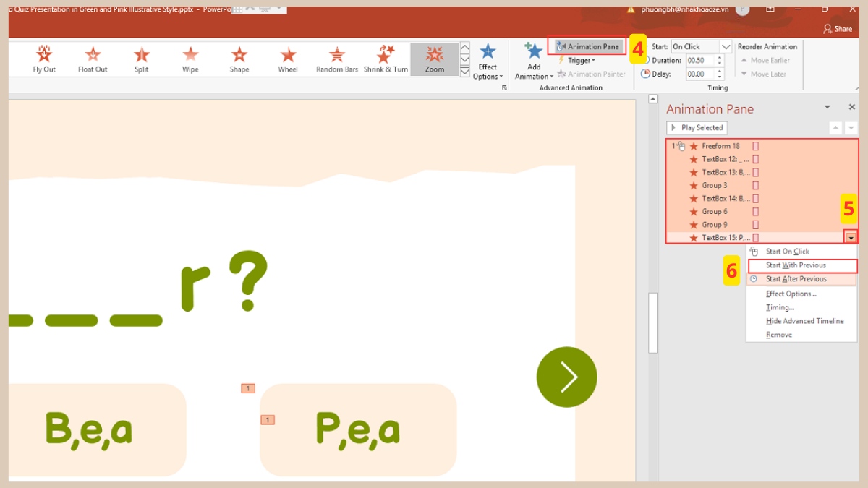The width and height of the screenshot is (868, 488).
Task: Expand the Trigger dropdown
Action: 576,61
